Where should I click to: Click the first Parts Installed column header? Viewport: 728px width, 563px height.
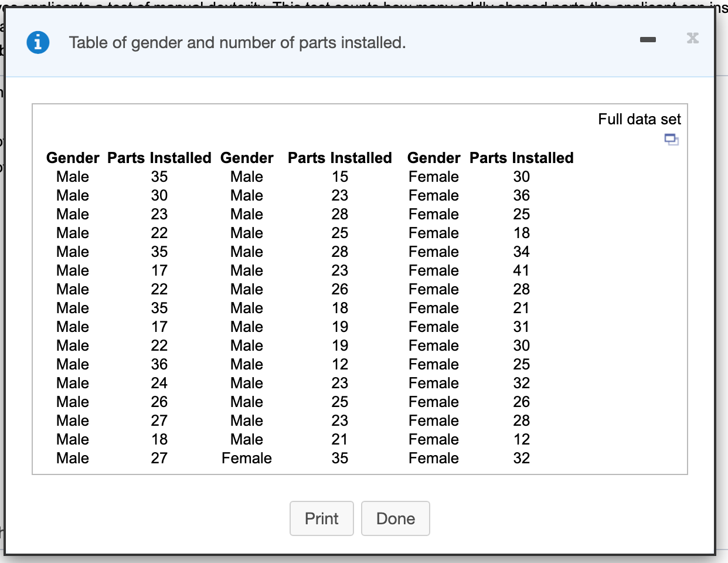click(159, 158)
